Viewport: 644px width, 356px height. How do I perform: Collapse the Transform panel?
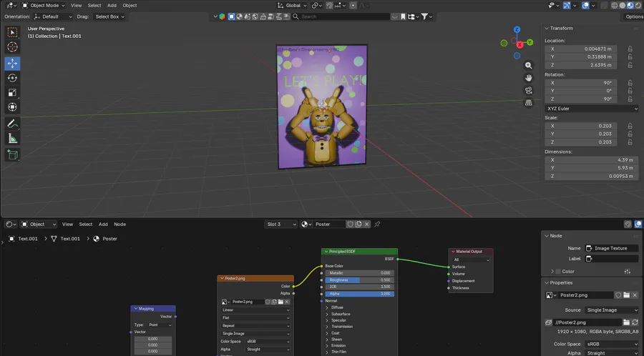(547, 29)
